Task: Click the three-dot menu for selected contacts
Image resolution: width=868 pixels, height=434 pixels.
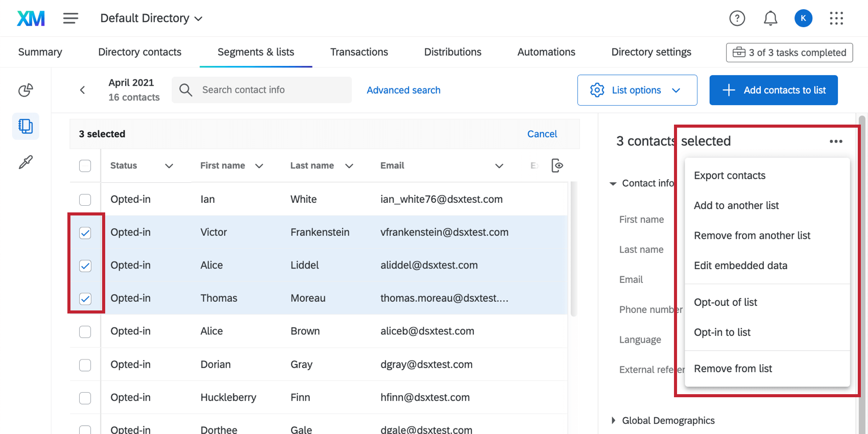Action: (x=836, y=141)
